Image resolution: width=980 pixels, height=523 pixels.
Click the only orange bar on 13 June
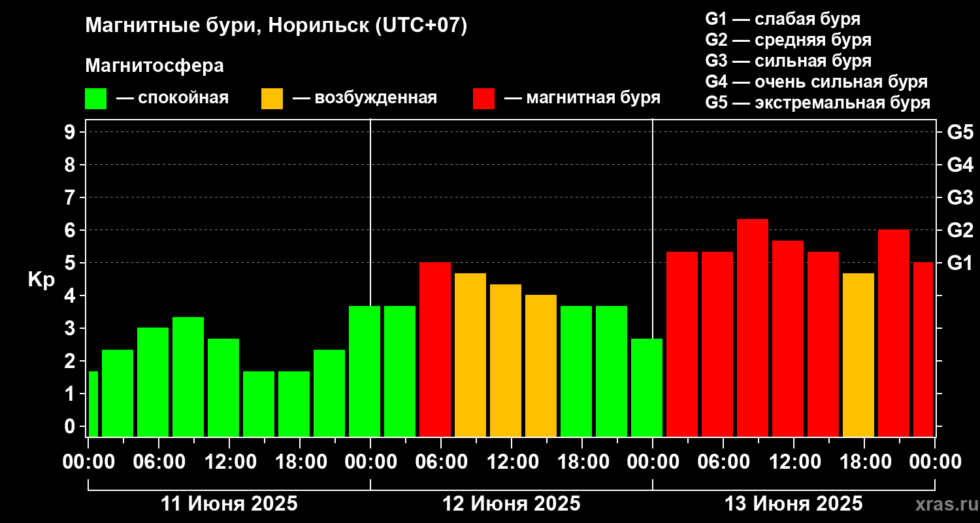pyautogui.click(x=858, y=355)
